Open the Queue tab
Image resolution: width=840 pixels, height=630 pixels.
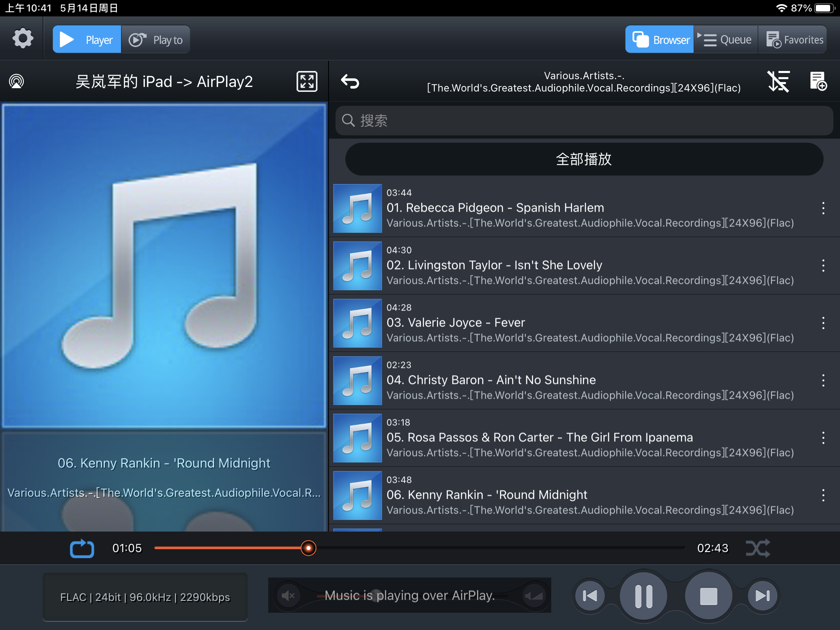tap(726, 39)
